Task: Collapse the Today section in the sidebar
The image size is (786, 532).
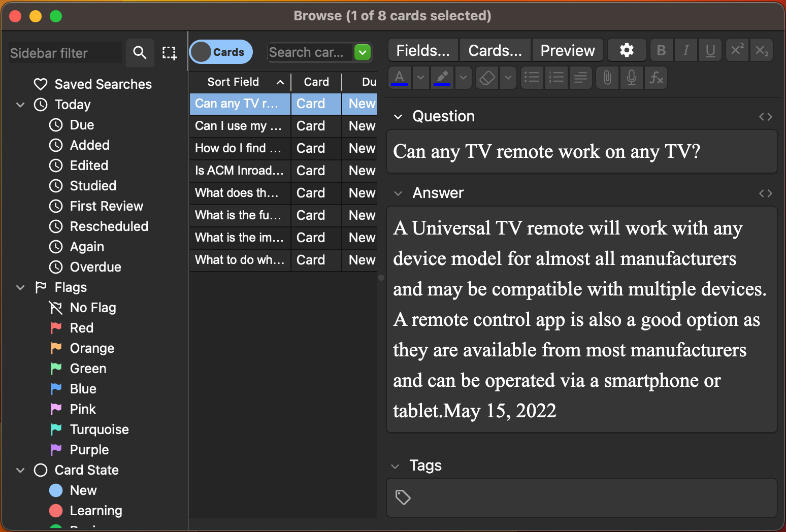Action: coord(20,105)
